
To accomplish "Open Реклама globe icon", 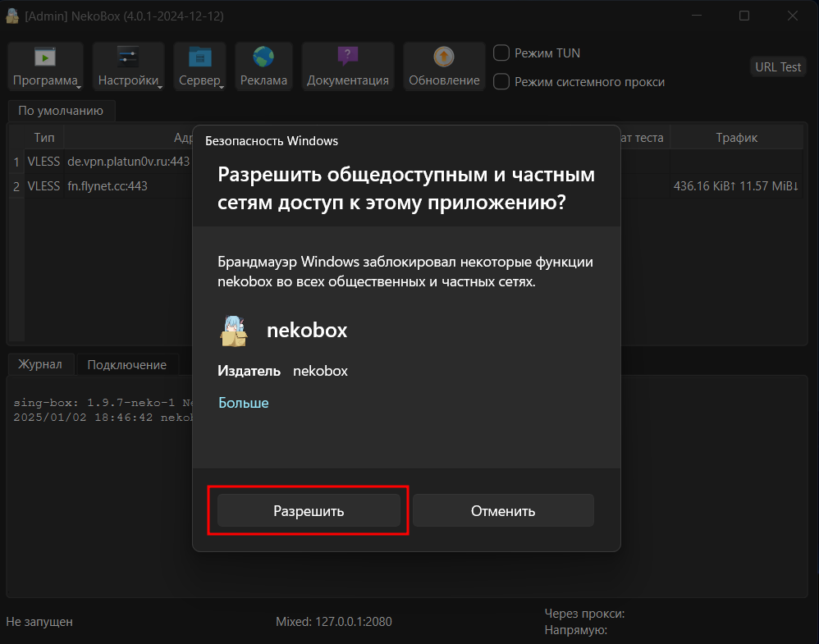I will pyautogui.click(x=263, y=57).
